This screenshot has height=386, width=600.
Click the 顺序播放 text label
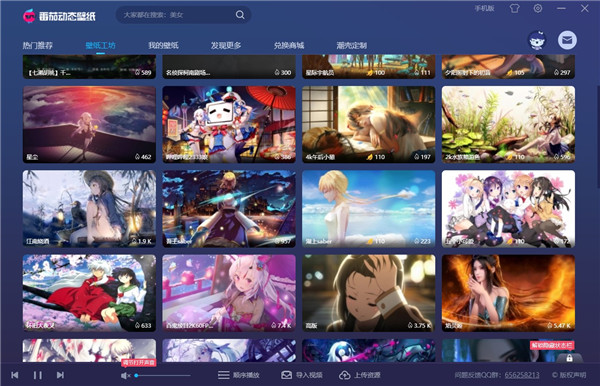pos(246,375)
